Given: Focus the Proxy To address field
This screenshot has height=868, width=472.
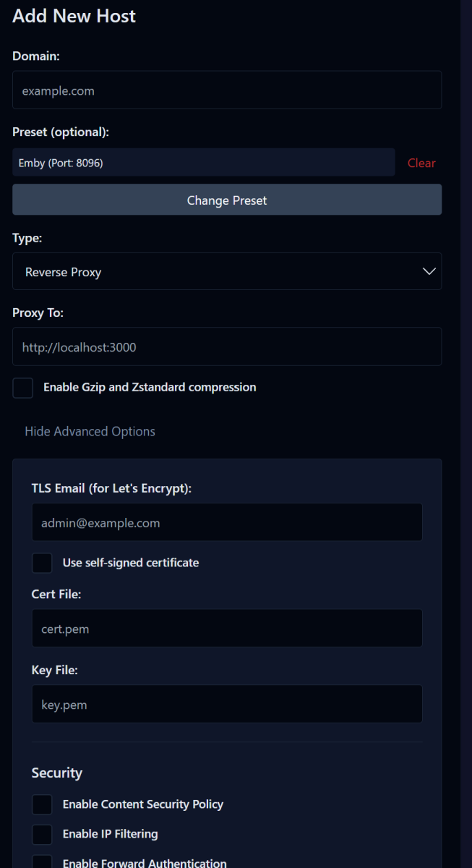Looking at the screenshot, I should coord(227,346).
